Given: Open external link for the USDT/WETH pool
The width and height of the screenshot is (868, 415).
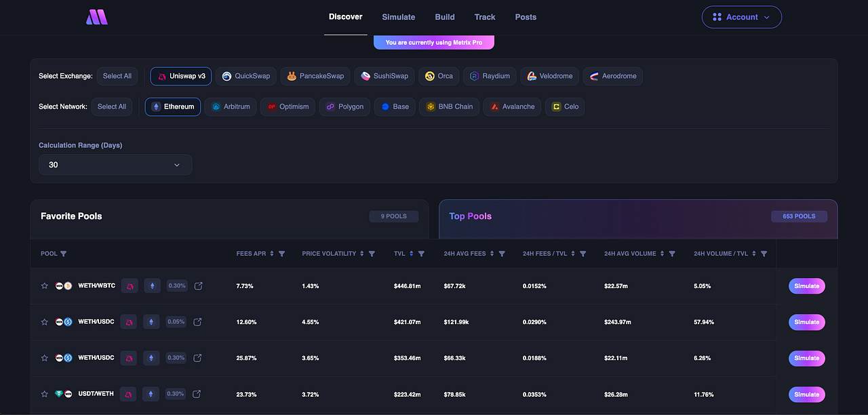Looking at the screenshot, I should 197,394.
